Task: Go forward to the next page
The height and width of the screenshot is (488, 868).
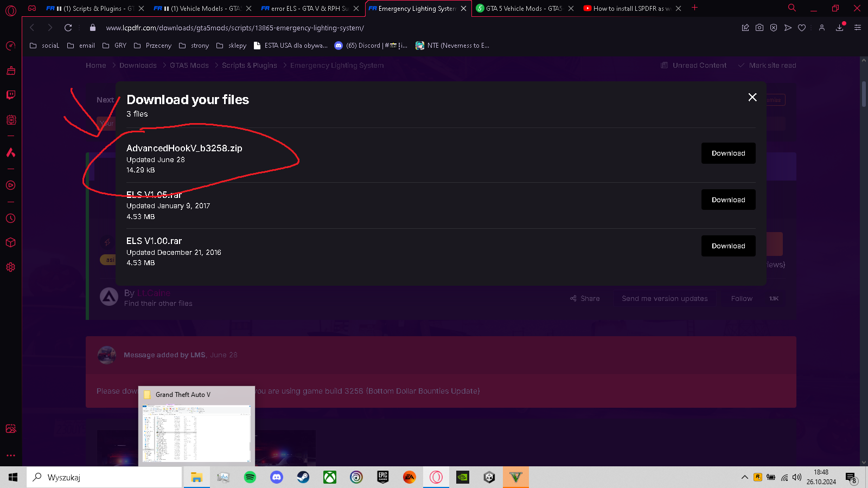Action: click(50, 28)
